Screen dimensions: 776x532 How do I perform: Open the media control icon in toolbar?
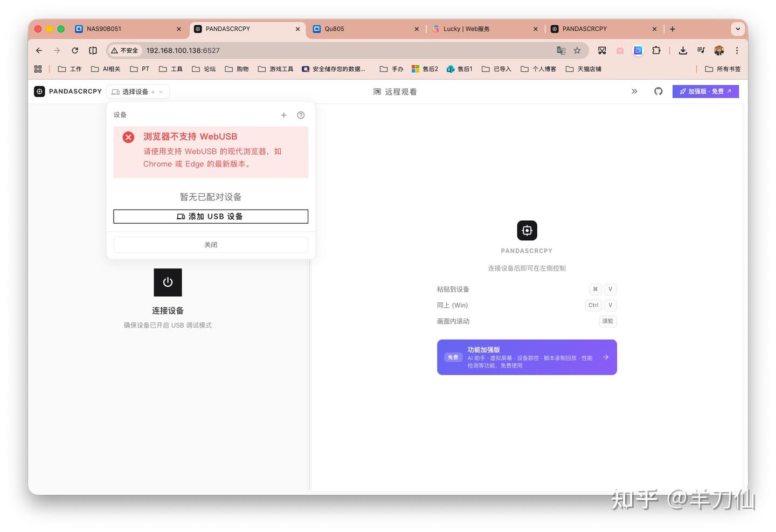pos(701,51)
